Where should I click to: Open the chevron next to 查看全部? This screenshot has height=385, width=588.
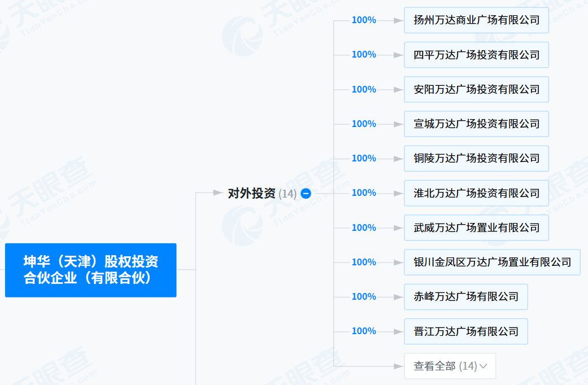point(483,366)
